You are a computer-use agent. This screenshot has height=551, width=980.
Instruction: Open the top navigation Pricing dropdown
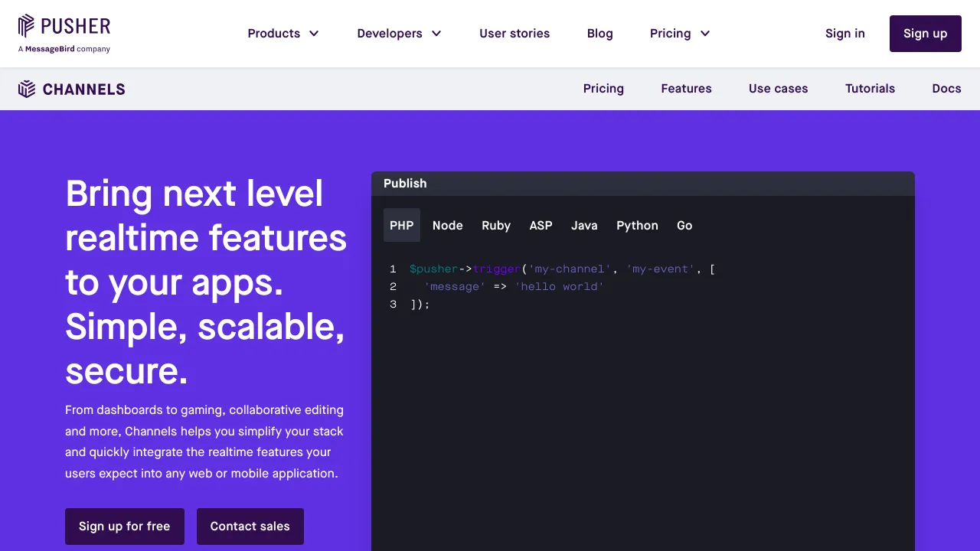[681, 34]
